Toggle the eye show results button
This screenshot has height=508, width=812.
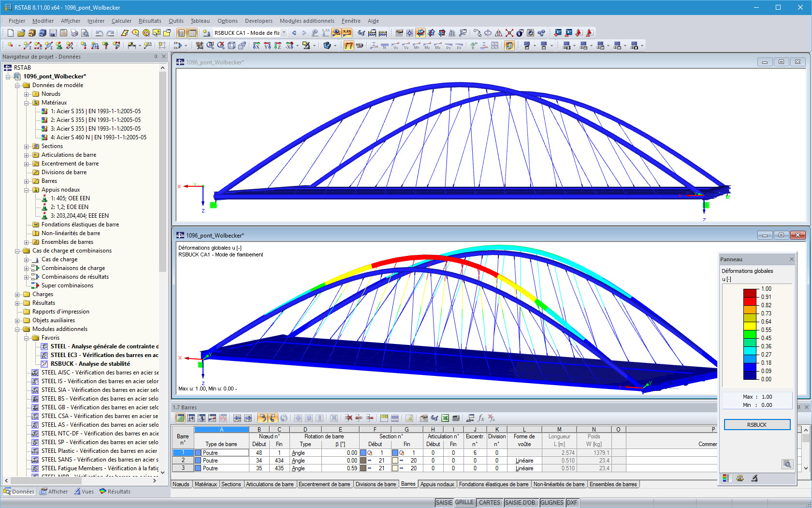[336, 33]
